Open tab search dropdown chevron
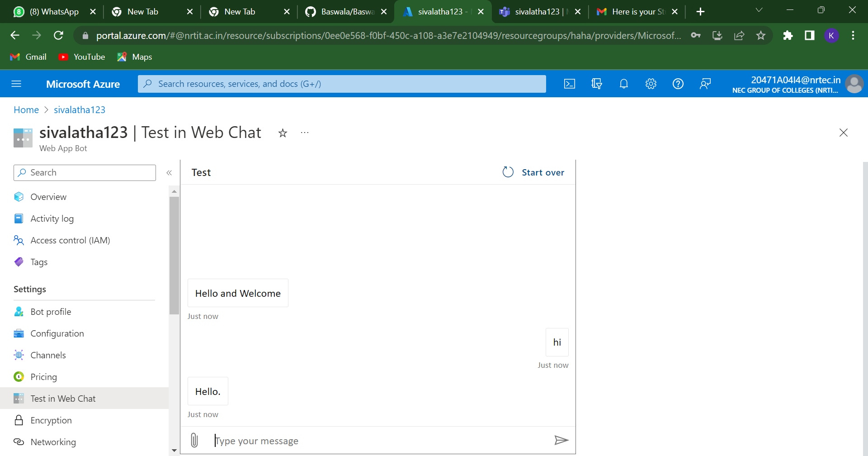 [759, 10]
